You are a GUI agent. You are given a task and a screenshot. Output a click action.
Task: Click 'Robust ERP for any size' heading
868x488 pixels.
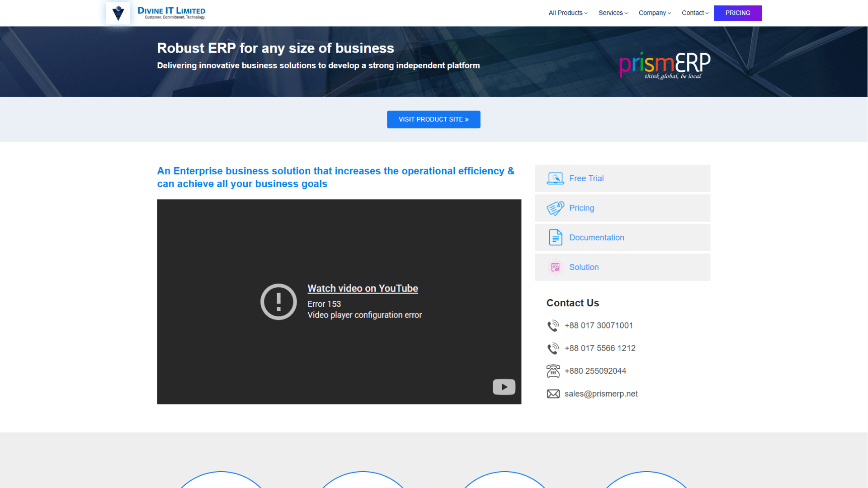click(275, 48)
